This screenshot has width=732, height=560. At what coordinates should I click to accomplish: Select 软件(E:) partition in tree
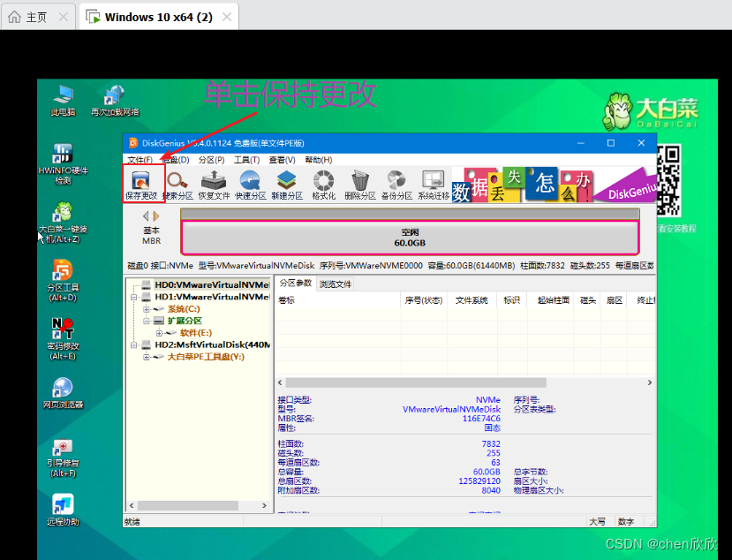pyautogui.click(x=196, y=333)
